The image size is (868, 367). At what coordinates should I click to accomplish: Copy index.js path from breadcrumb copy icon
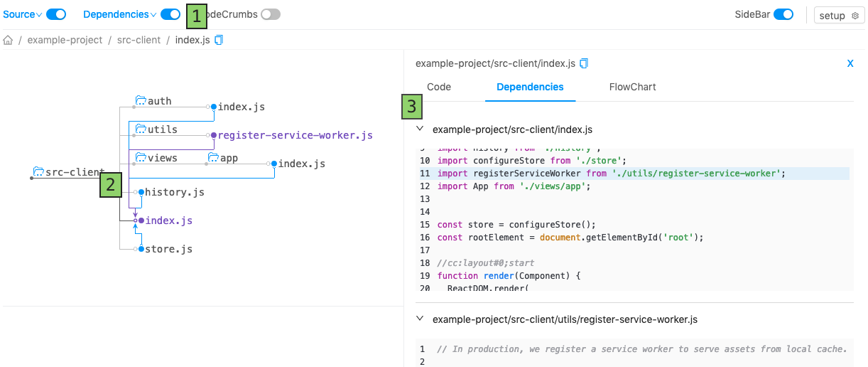pyautogui.click(x=219, y=41)
